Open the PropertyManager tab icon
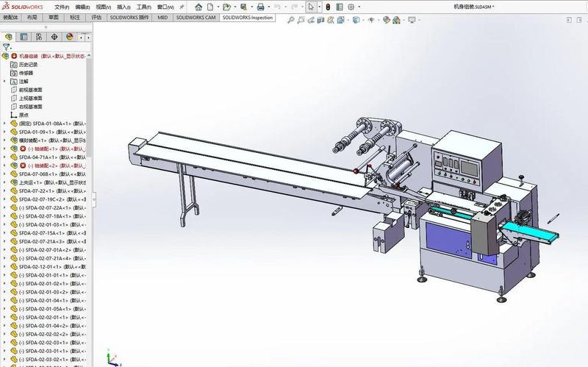588x367 pixels. pos(24,37)
